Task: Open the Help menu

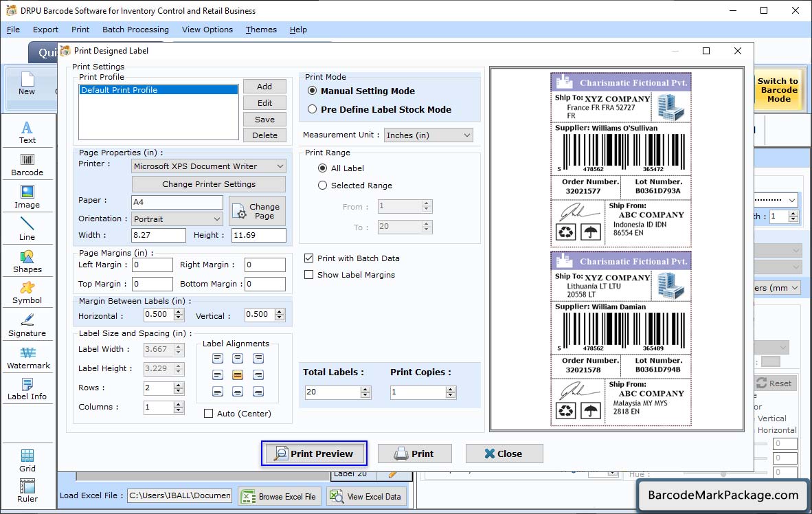Action: pos(298,30)
